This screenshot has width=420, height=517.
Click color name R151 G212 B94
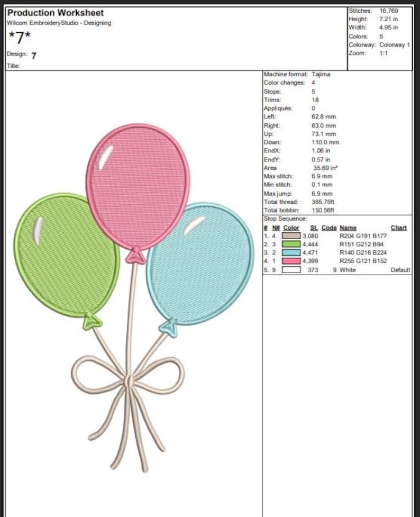point(361,244)
